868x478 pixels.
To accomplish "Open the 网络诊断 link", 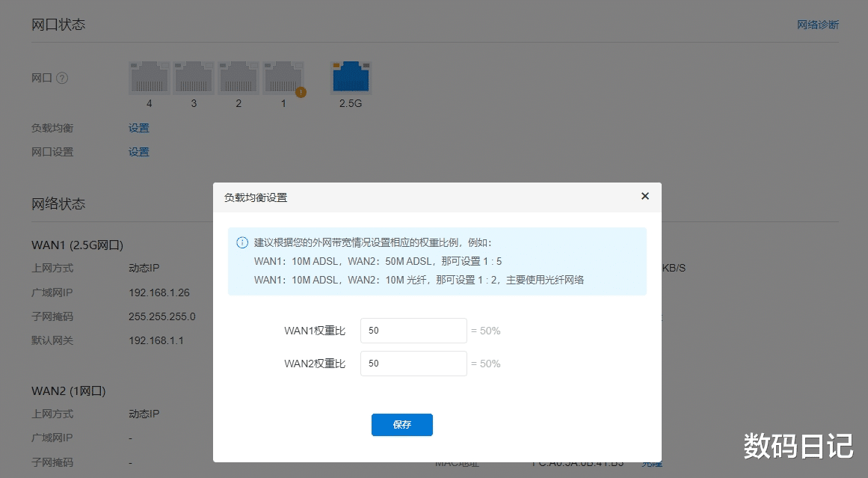I will point(818,25).
